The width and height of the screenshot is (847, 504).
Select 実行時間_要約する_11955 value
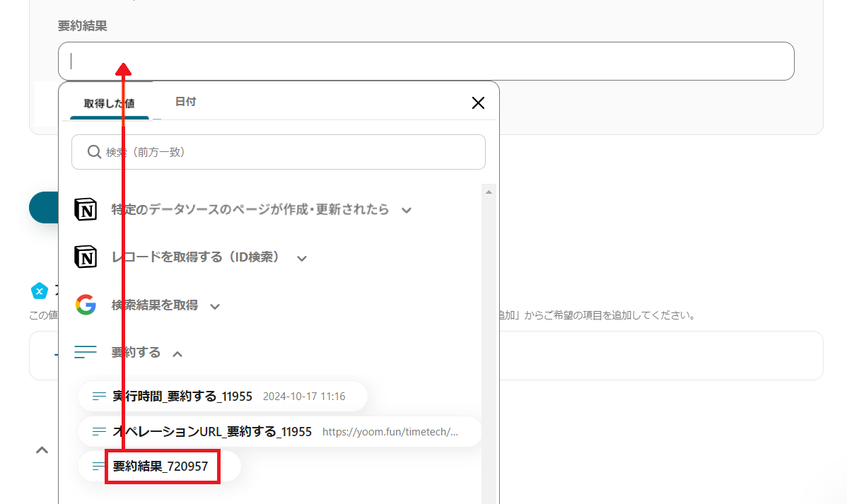pos(223,396)
